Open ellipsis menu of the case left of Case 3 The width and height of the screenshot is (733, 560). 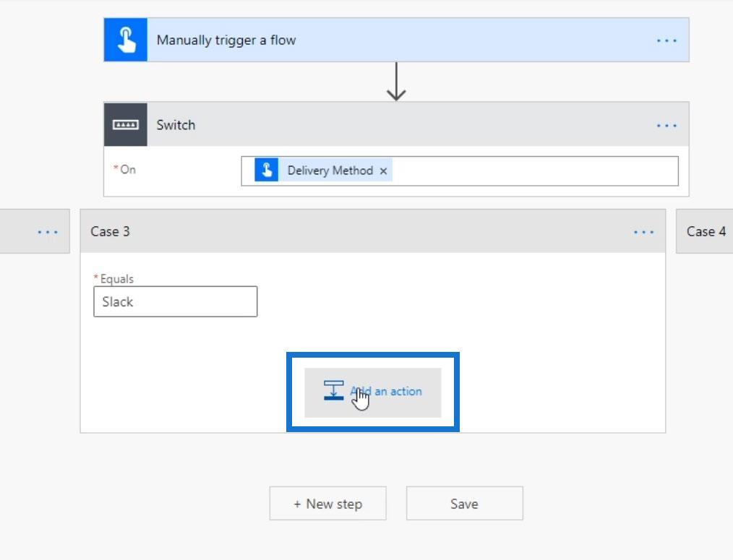click(47, 233)
